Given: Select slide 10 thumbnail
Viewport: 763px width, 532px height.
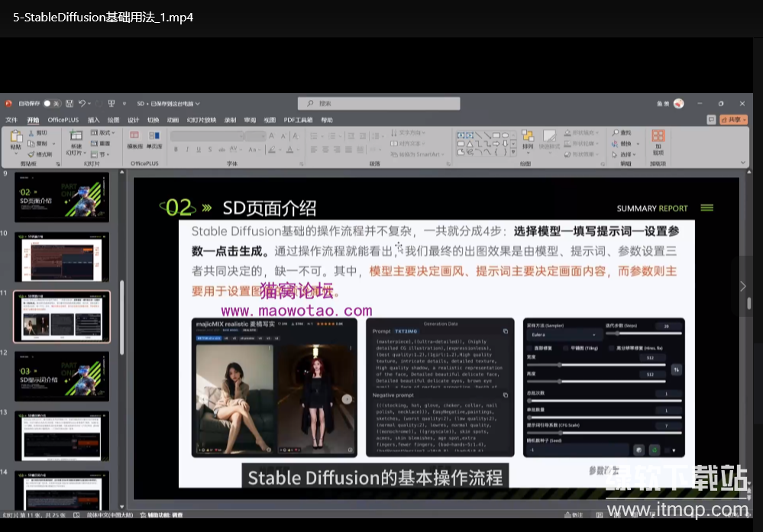Looking at the screenshot, I should (x=62, y=256).
